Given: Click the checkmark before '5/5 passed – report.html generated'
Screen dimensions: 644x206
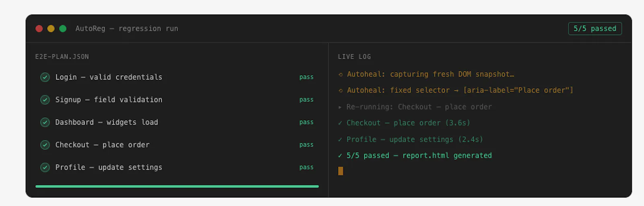Looking at the screenshot, I should pyautogui.click(x=340, y=156).
